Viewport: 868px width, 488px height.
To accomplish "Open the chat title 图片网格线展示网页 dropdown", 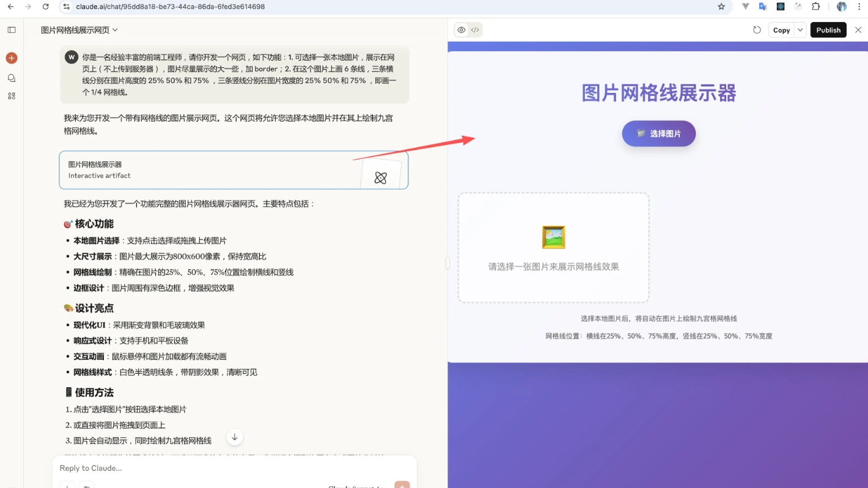I will [x=79, y=30].
